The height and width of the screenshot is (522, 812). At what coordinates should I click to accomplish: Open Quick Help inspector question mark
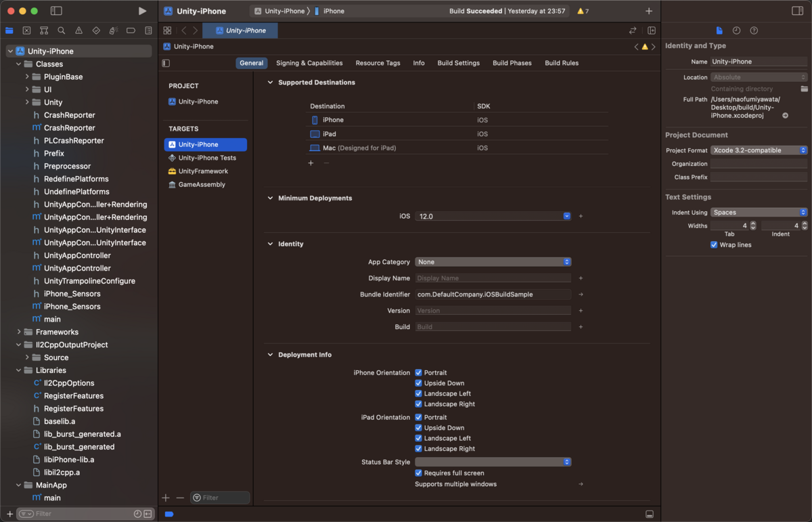tap(754, 30)
